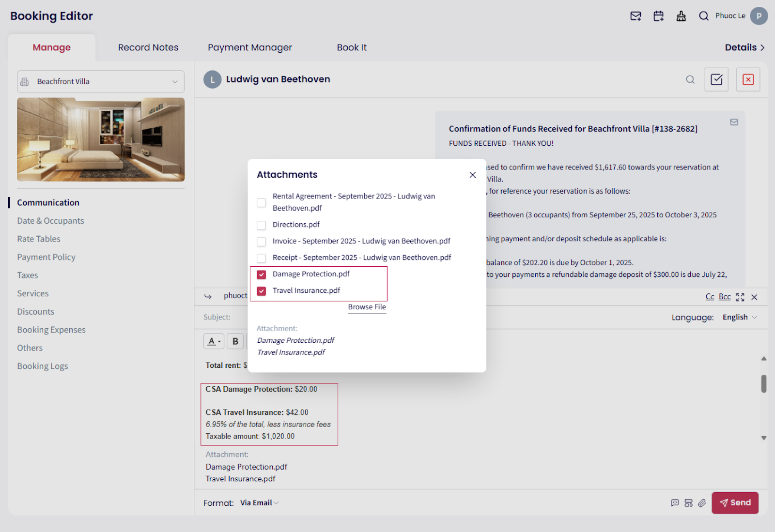
Task: Click Damage Protection.pdf in the composer attachments
Action: click(x=247, y=467)
